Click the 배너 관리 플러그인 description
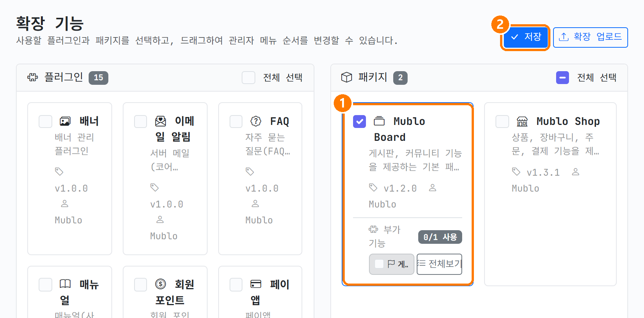The width and height of the screenshot is (644, 318). coord(74,144)
